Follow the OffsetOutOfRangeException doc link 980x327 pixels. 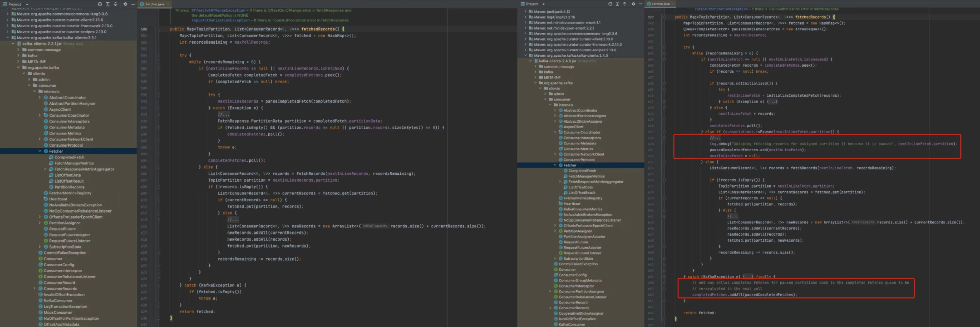point(218,10)
